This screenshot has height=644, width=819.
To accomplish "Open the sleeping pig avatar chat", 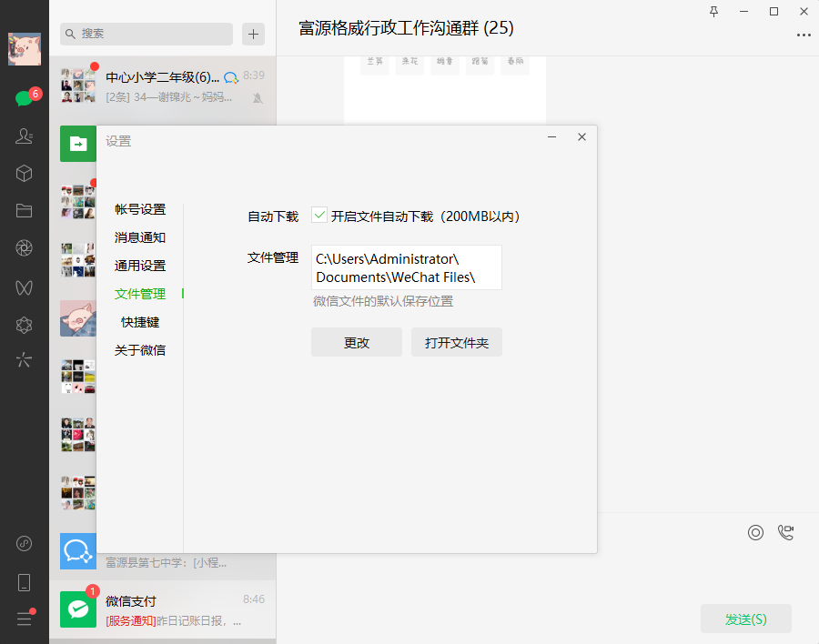I will pyautogui.click(x=78, y=318).
